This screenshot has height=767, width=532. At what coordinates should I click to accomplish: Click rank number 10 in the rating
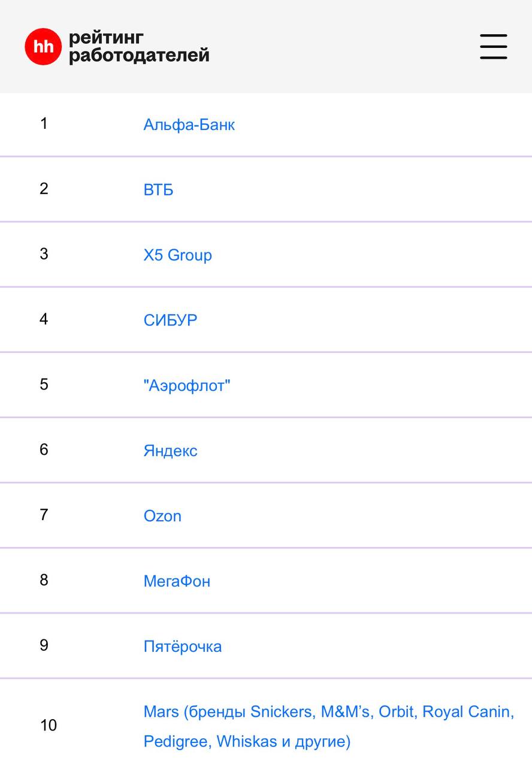tap(48, 726)
